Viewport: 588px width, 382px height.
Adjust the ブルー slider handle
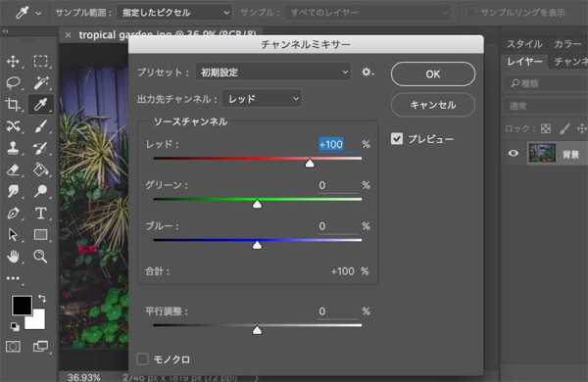pyautogui.click(x=257, y=245)
